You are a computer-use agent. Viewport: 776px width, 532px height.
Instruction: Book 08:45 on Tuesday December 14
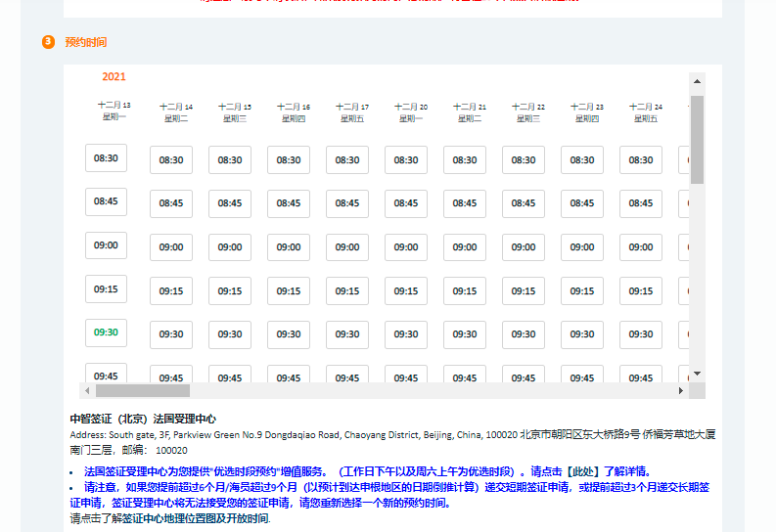[171, 203]
